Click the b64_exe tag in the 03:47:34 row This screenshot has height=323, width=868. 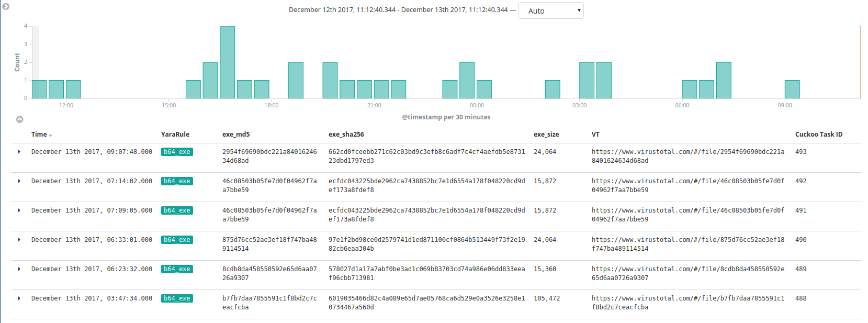177,298
